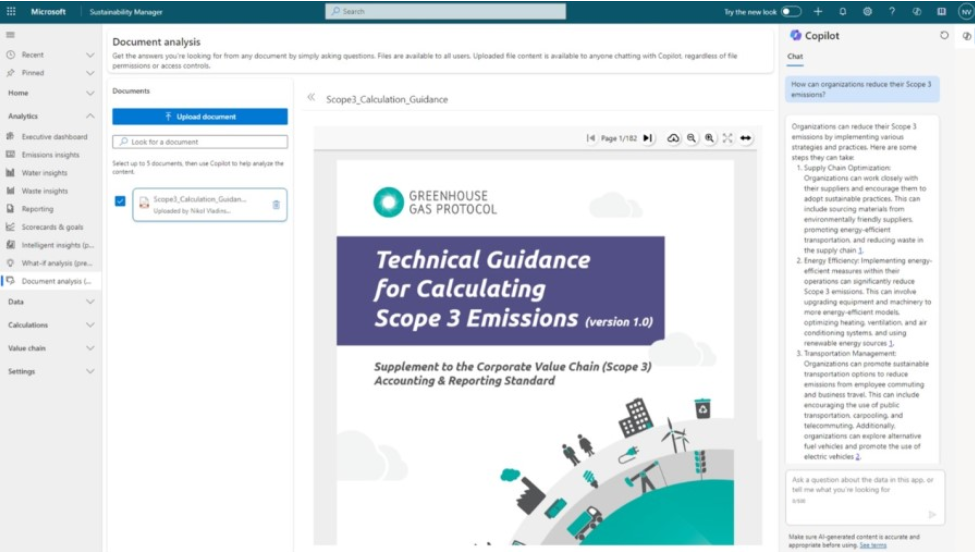Viewport: 975px width, 554px height.
Task: Fit document to width
Action: pyautogui.click(x=746, y=138)
